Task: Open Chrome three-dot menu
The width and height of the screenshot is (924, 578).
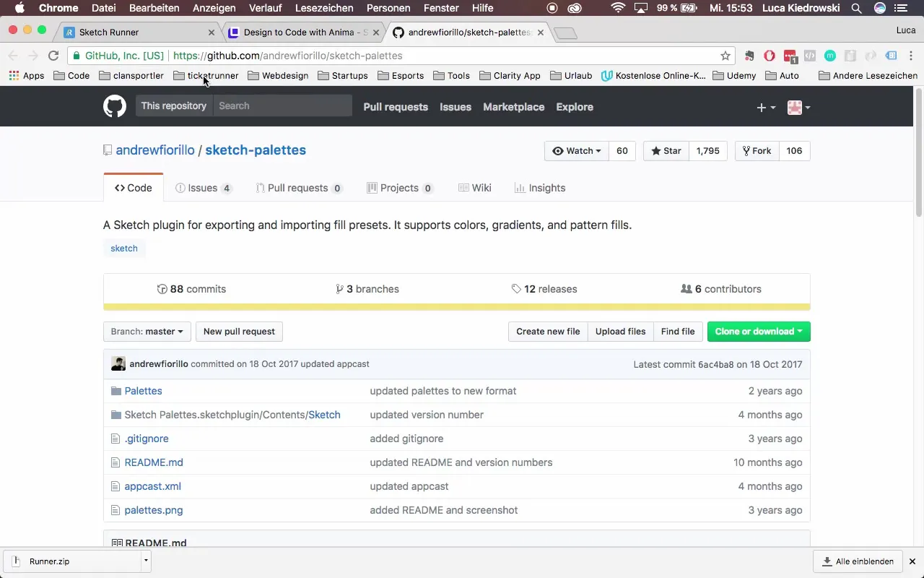Action: pos(911,56)
